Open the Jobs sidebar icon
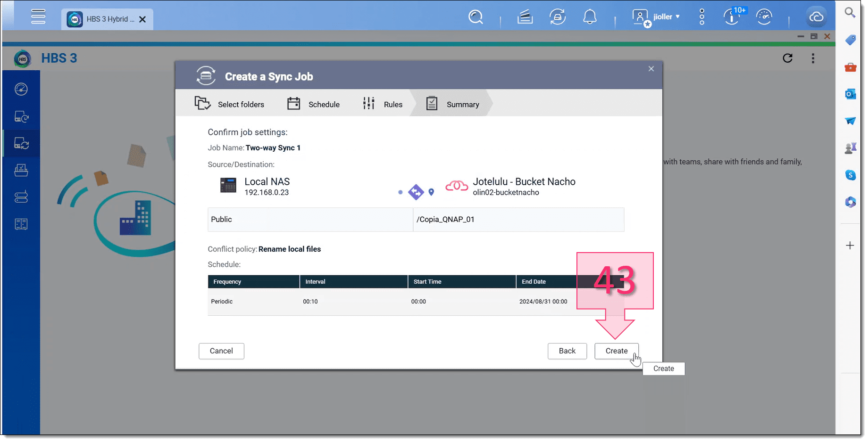The image size is (868, 442). coord(21,170)
